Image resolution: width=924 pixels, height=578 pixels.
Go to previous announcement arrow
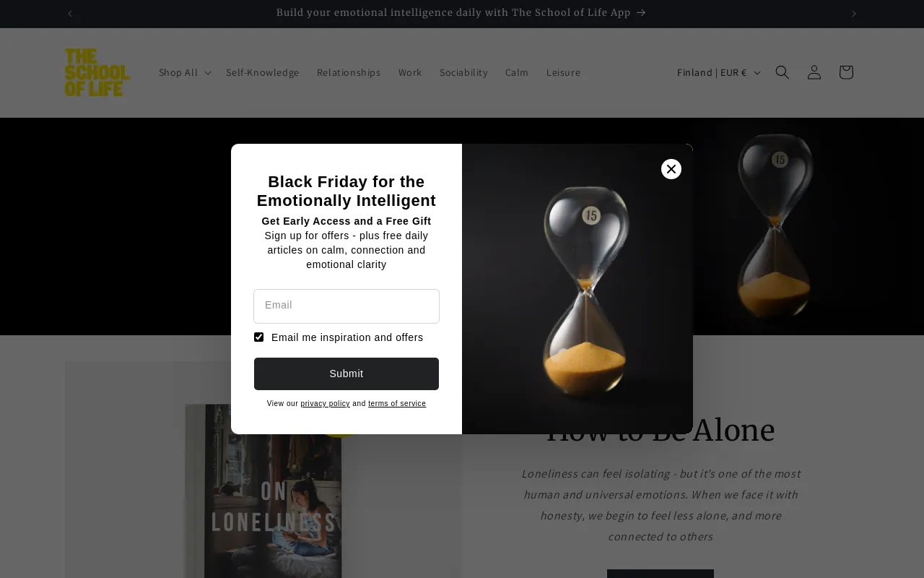pyautogui.click(x=70, y=13)
